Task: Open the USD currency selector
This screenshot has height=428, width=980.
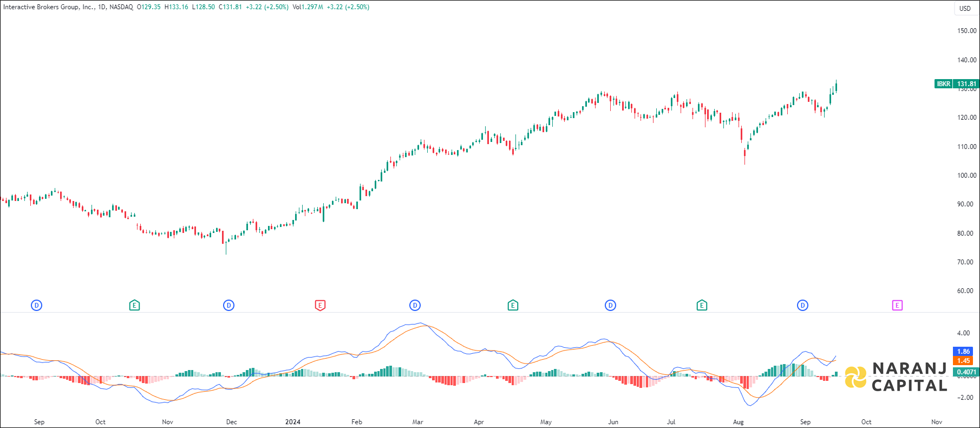Action: point(965,8)
